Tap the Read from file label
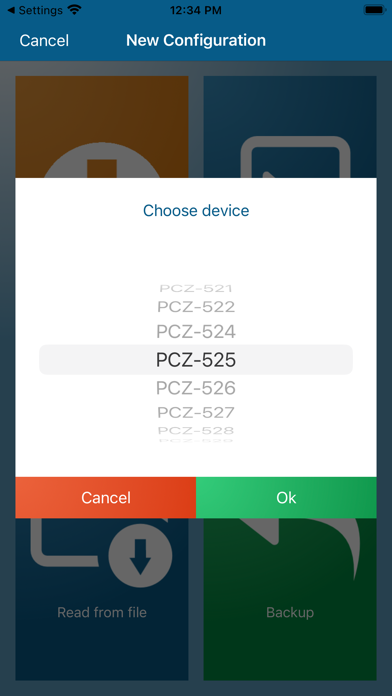Screen dimensions: 392x696 click(x=102, y=613)
